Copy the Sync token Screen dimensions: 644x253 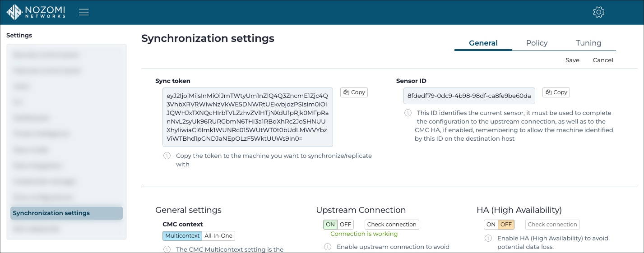[x=354, y=92]
